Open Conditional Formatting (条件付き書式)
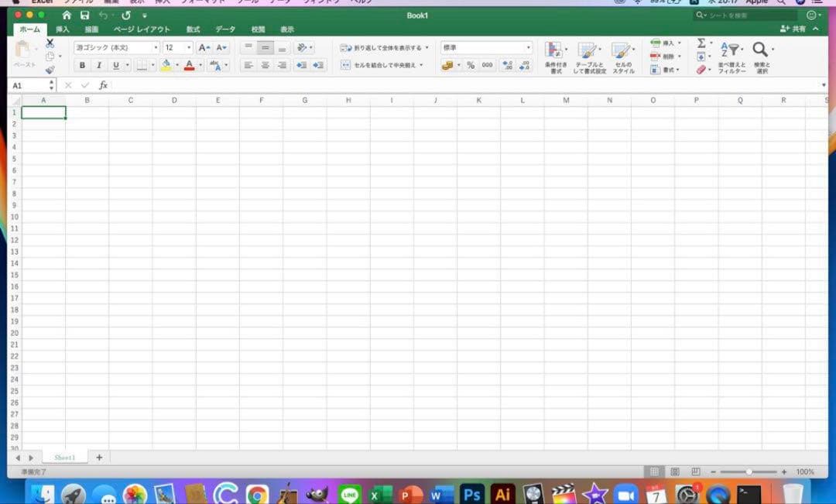The width and height of the screenshot is (836, 504). [x=555, y=57]
